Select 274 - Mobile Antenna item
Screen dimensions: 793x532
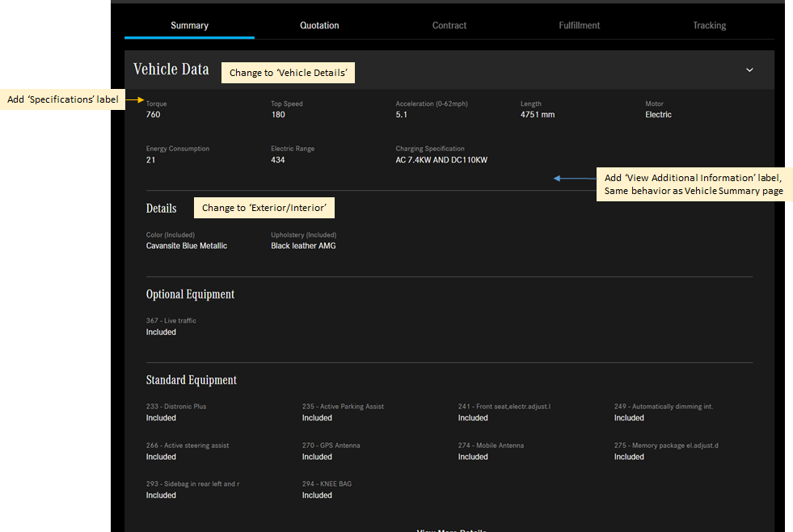click(x=491, y=445)
